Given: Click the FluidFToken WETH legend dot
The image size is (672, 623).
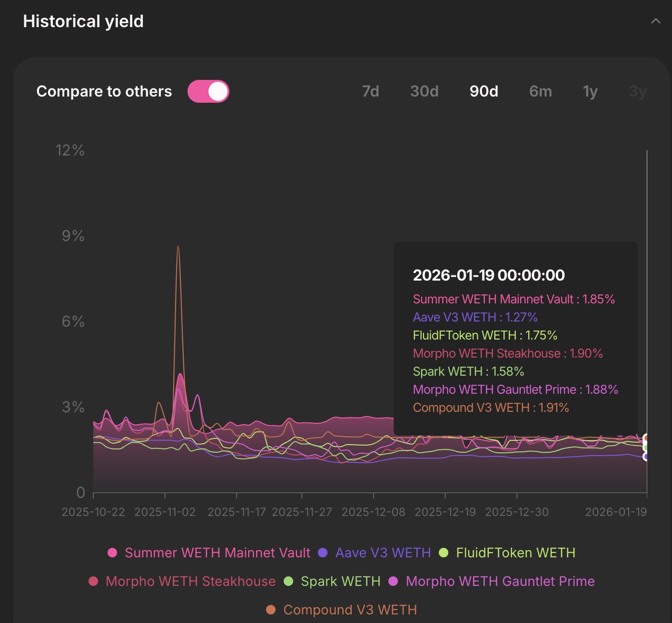Looking at the screenshot, I should tap(444, 553).
